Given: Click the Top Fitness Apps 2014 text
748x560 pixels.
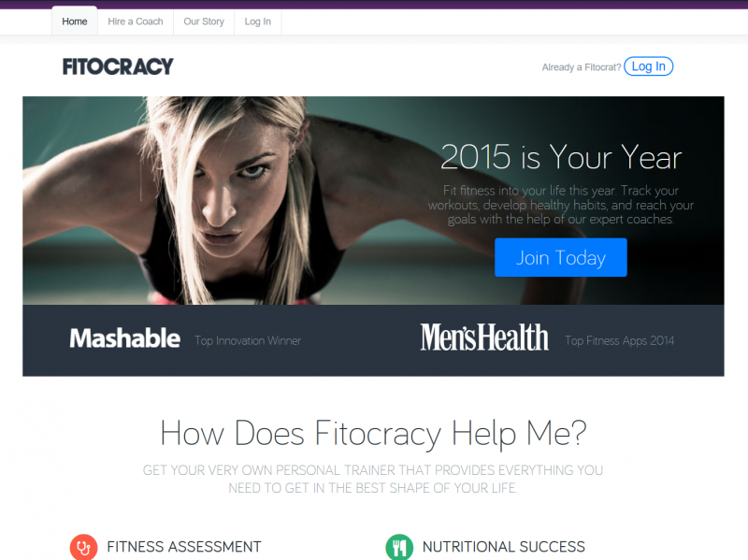Looking at the screenshot, I should tap(619, 340).
